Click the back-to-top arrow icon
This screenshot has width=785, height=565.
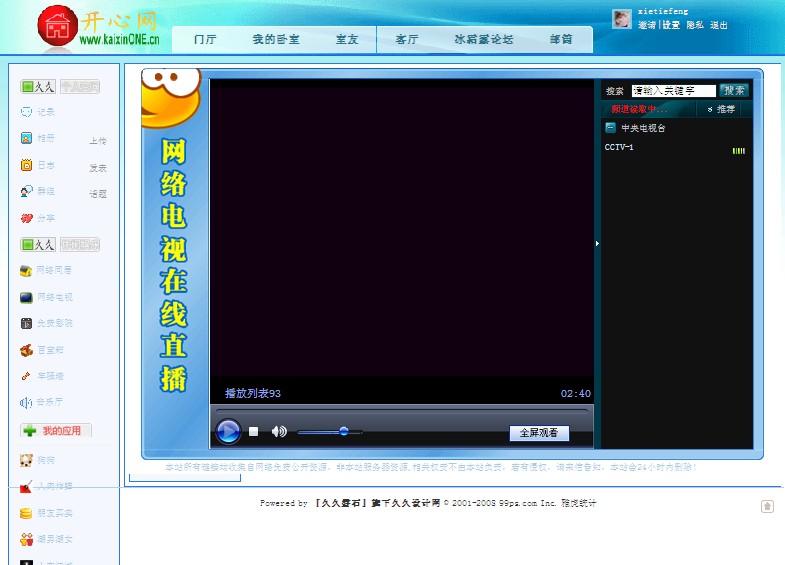tap(767, 506)
